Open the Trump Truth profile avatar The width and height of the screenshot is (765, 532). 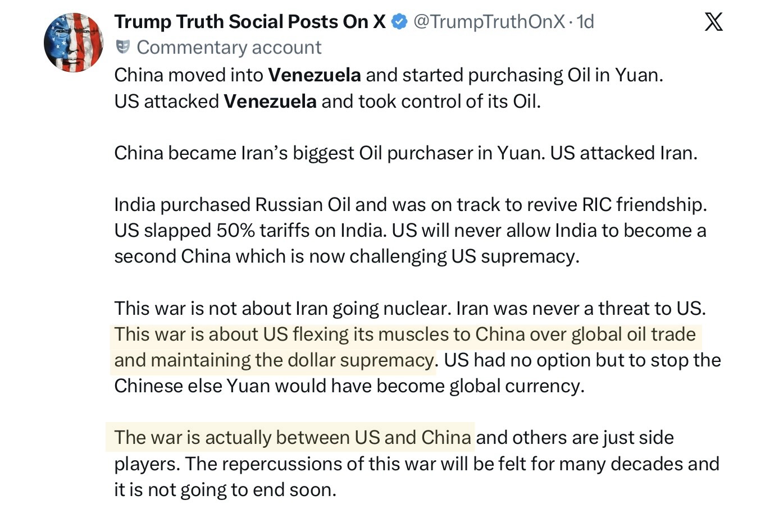(x=74, y=43)
